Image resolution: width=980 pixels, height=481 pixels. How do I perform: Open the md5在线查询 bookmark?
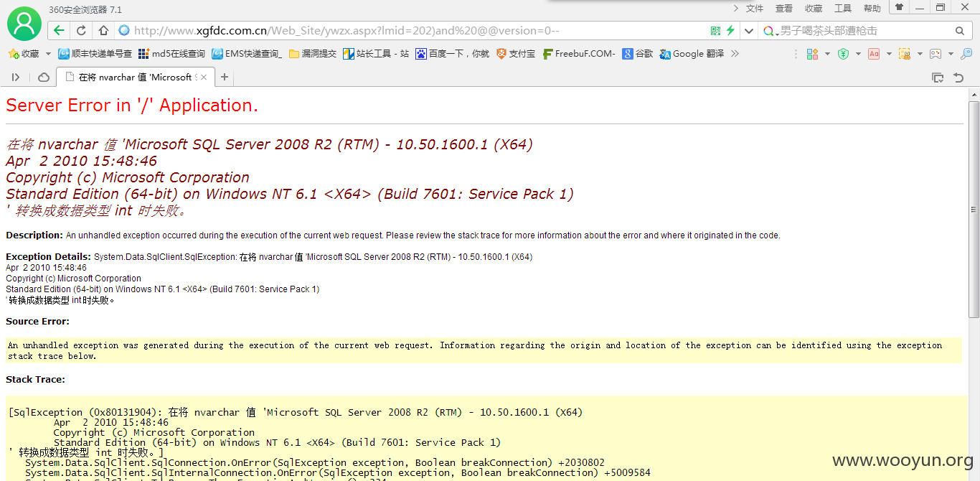[x=172, y=54]
